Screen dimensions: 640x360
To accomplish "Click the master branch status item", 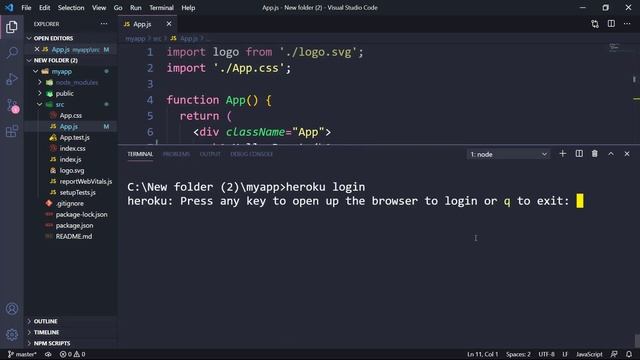I will [x=22, y=354].
